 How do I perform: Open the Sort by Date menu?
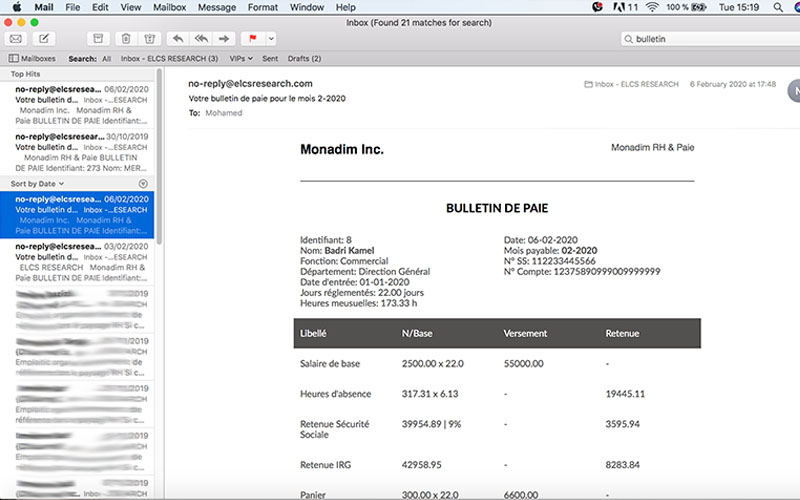click(37, 184)
